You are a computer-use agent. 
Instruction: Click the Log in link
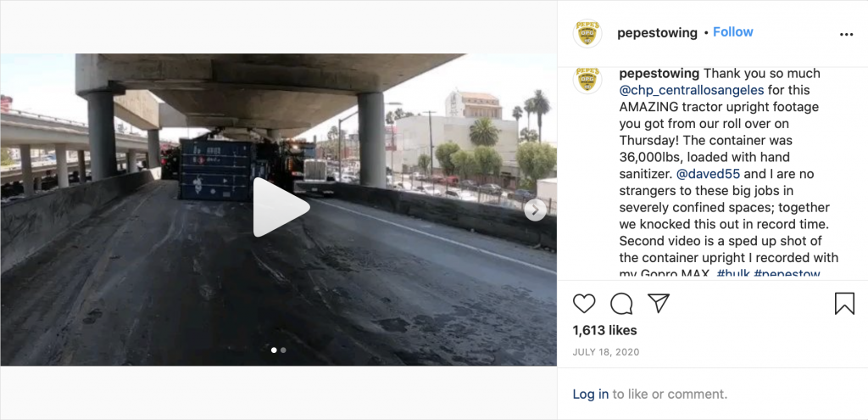pyautogui.click(x=590, y=395)
